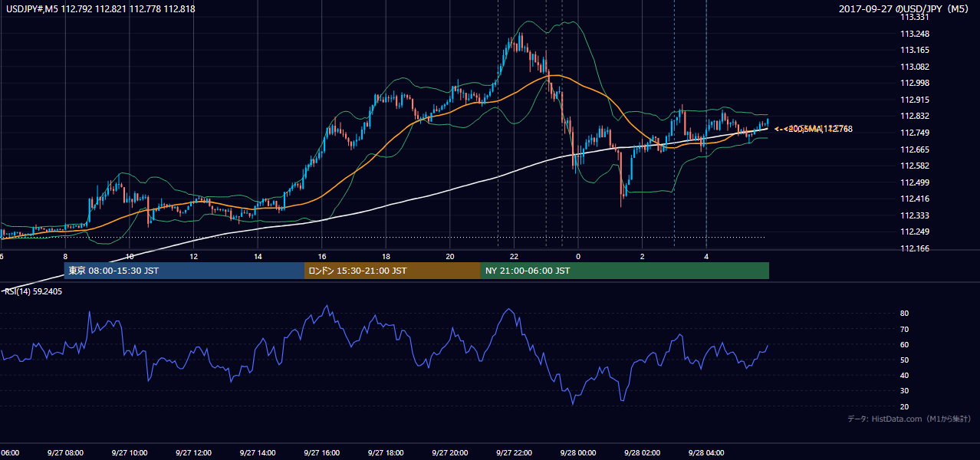Click the 112.416 price axis label

click(x=915, y=199)
